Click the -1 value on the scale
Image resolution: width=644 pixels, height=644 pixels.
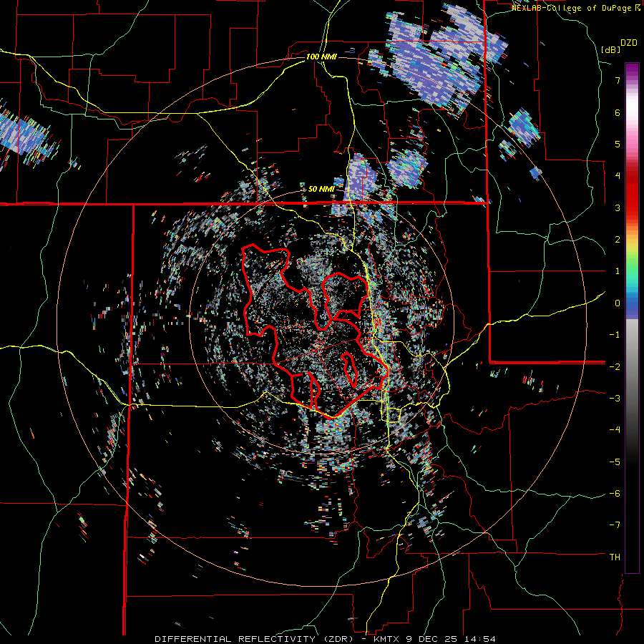[615, 335]
